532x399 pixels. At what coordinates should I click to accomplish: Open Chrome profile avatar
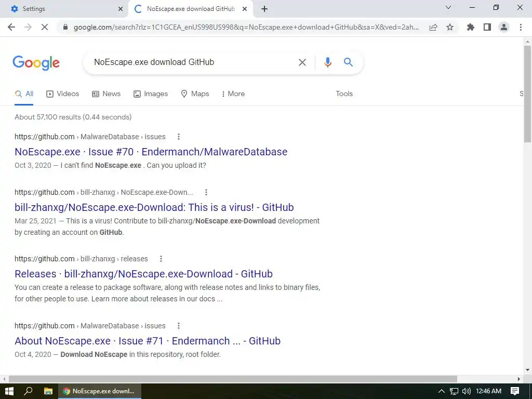pos(504,27)
